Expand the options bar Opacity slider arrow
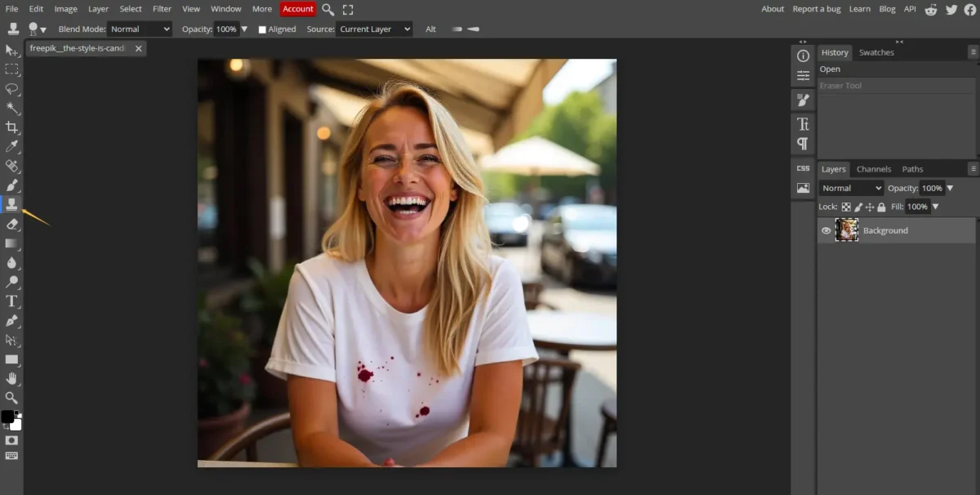This screenshot has height=495, width=980. [243, 29]
